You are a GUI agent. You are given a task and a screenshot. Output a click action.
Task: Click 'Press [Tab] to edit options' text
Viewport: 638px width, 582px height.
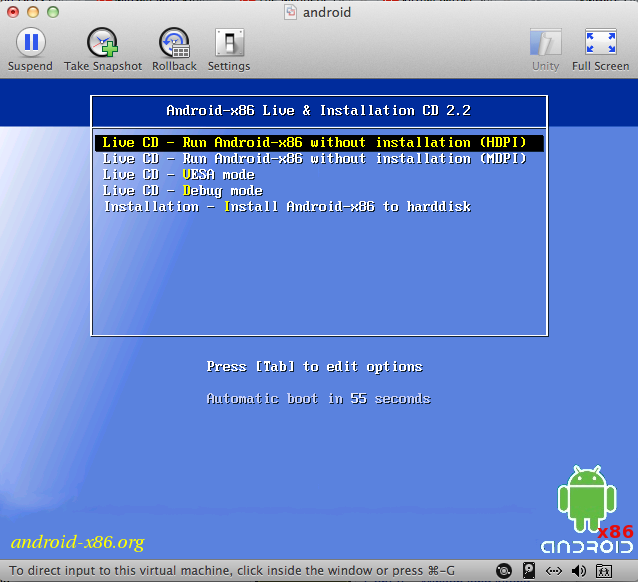[x=315, y=367]
